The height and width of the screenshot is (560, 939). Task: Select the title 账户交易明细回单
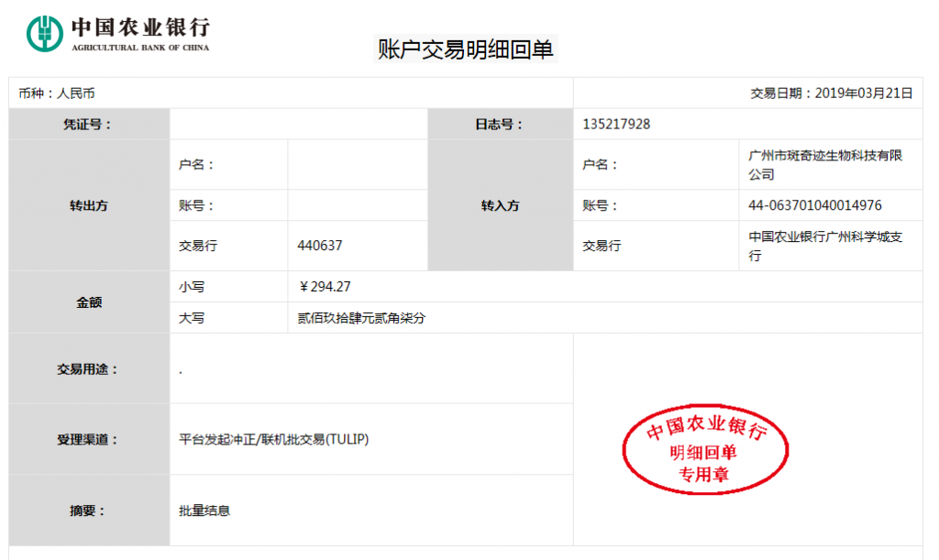(x=465, y=49)
